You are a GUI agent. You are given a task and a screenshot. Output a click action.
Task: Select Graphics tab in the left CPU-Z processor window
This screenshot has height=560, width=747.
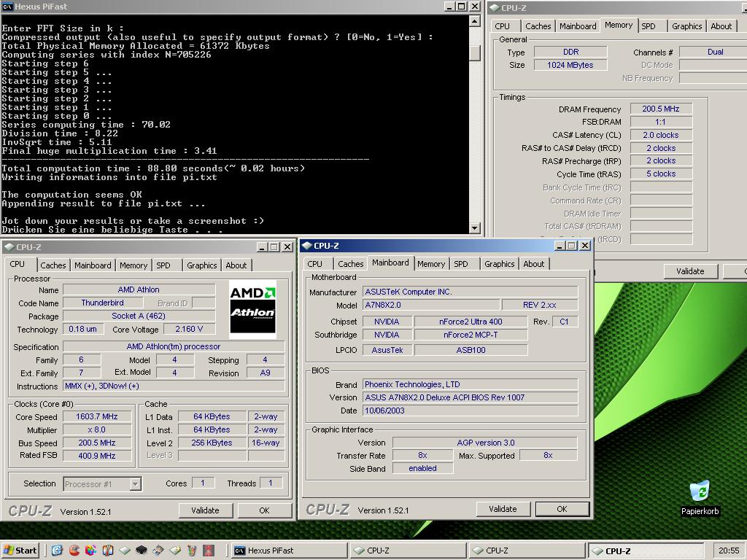(201, 265)
